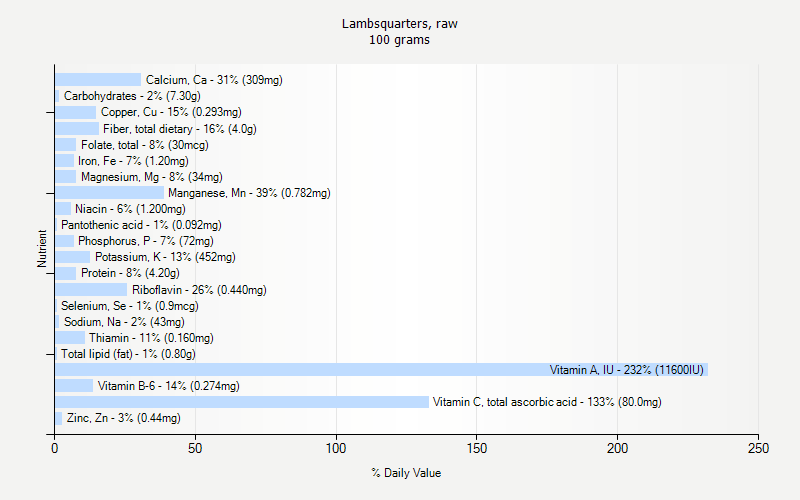Click the Protein 8% (4.20g) label
Viewport: 800px width, 500px height.
pyautogui.click(x=130, y=273)
